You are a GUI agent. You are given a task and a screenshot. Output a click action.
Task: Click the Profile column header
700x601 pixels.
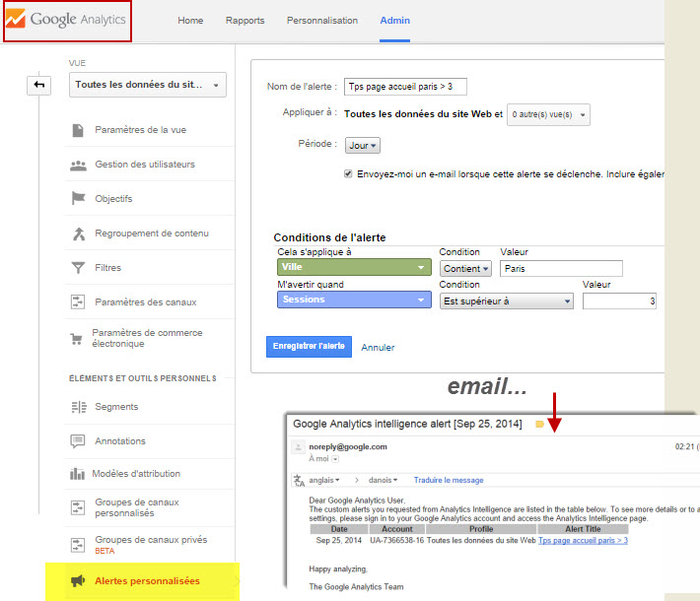point(481,529)
